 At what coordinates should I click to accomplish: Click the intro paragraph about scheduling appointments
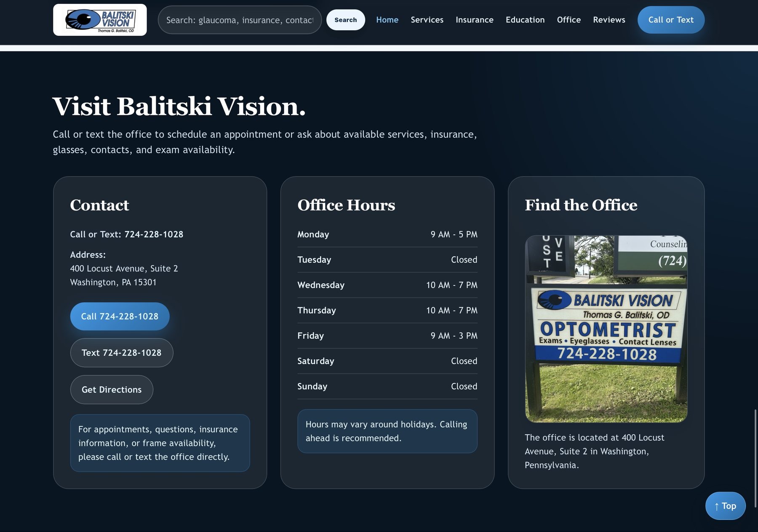pyautogui.click(x=265, y=142)
